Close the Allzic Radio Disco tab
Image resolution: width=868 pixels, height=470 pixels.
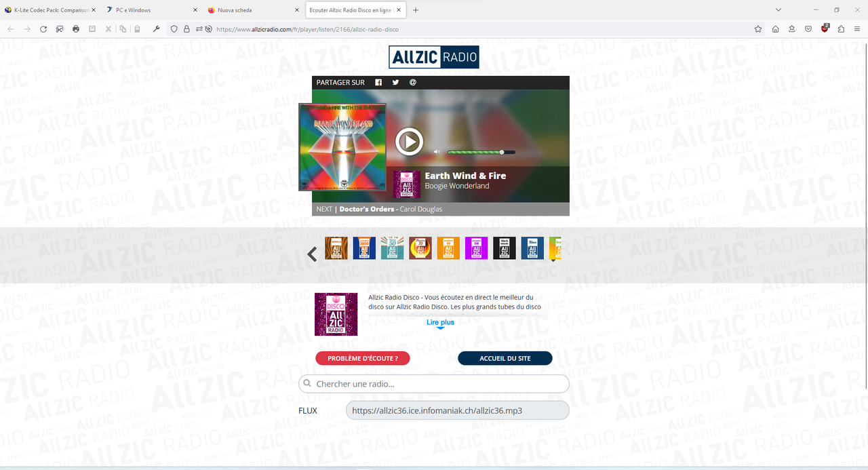[x=399, y=10]
